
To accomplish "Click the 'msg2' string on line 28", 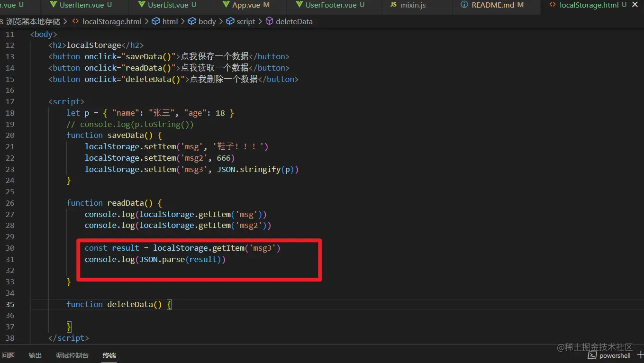I will pos(249,225).
